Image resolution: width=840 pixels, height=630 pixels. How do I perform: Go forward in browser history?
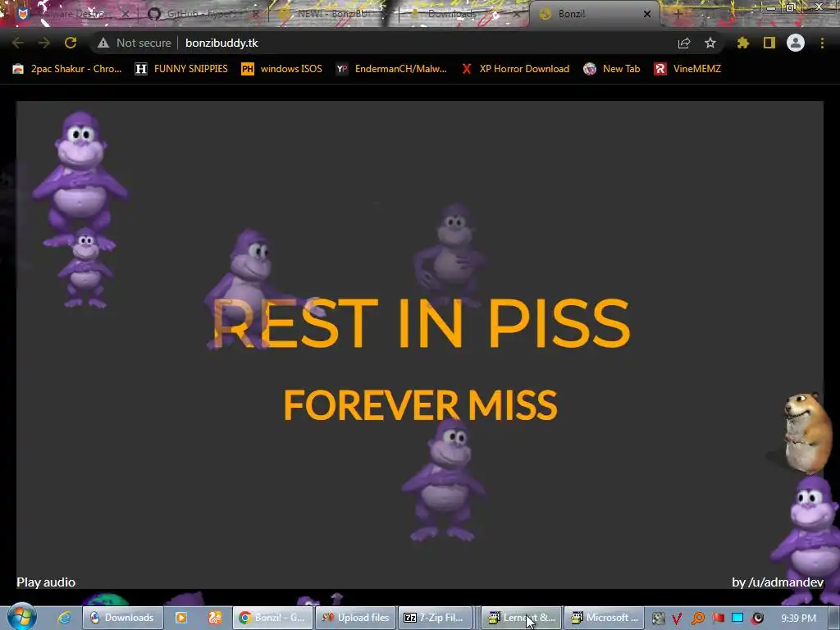(x=44, y=43)
